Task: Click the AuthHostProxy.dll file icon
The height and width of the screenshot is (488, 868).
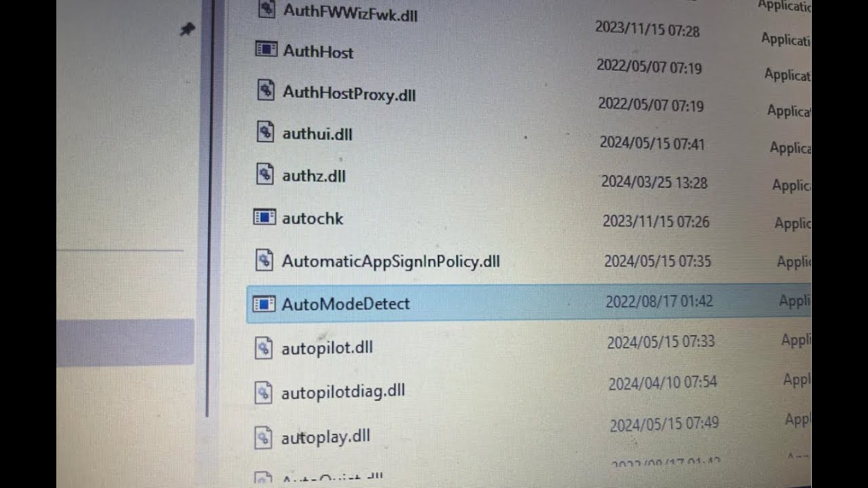Action: (x=266, y=89)
